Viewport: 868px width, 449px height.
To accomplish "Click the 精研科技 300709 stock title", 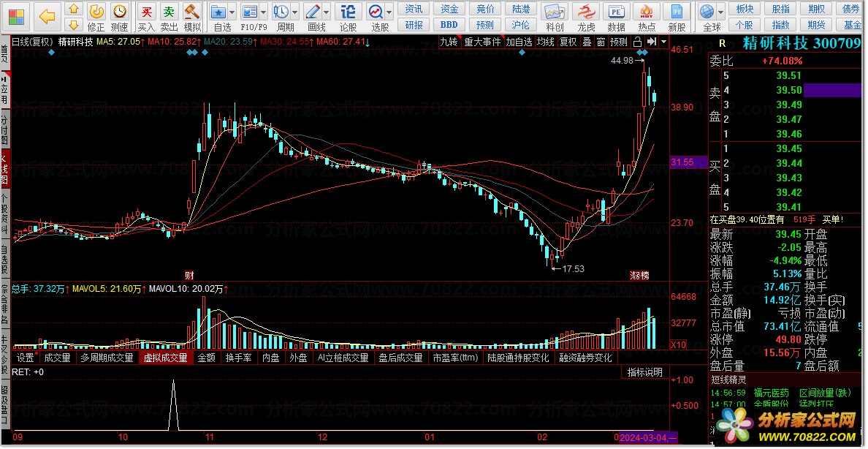I will click(802, 44).
